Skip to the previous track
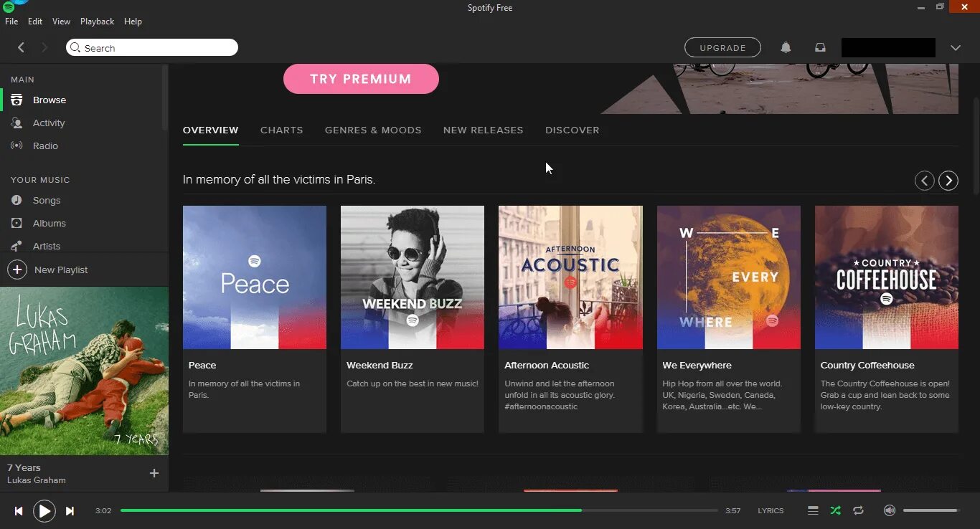 [19, 511]
